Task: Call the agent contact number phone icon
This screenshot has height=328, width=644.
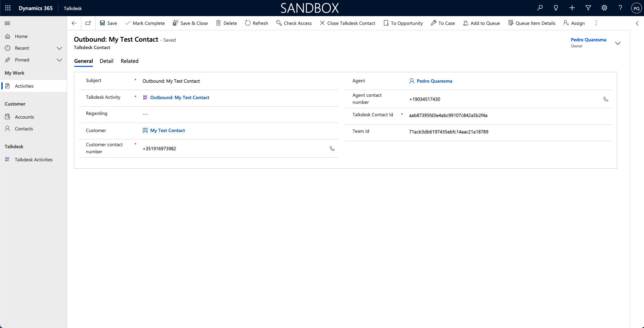Action: coord(606,99)
